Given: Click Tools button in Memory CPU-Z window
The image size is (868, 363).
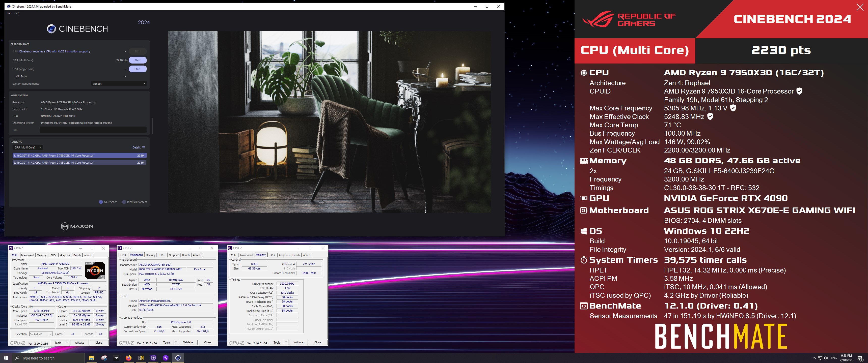Looking at the screenshot, I should click(x=277, y=342).
